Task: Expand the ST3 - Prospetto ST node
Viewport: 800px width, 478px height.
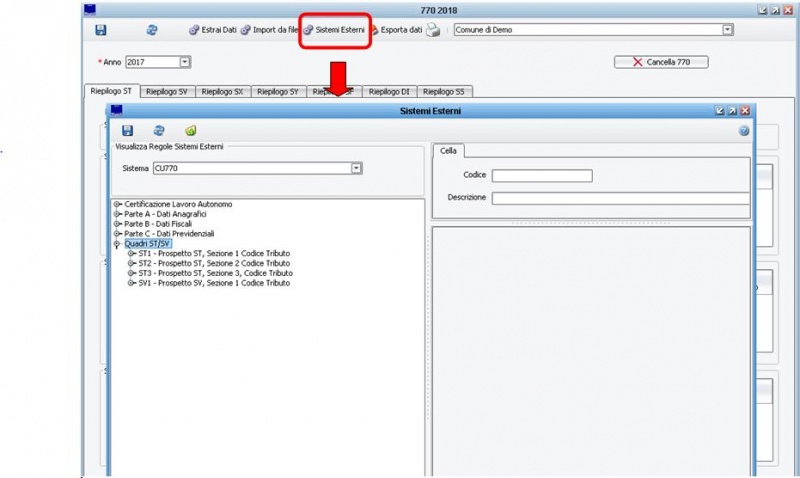Action: [131, 273]
